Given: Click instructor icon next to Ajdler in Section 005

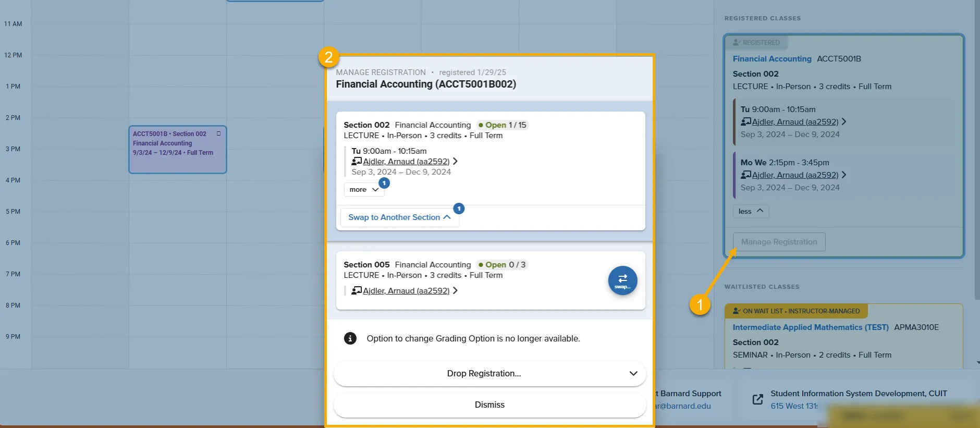Looking at the screenshot, I should (x=357, y=291).
